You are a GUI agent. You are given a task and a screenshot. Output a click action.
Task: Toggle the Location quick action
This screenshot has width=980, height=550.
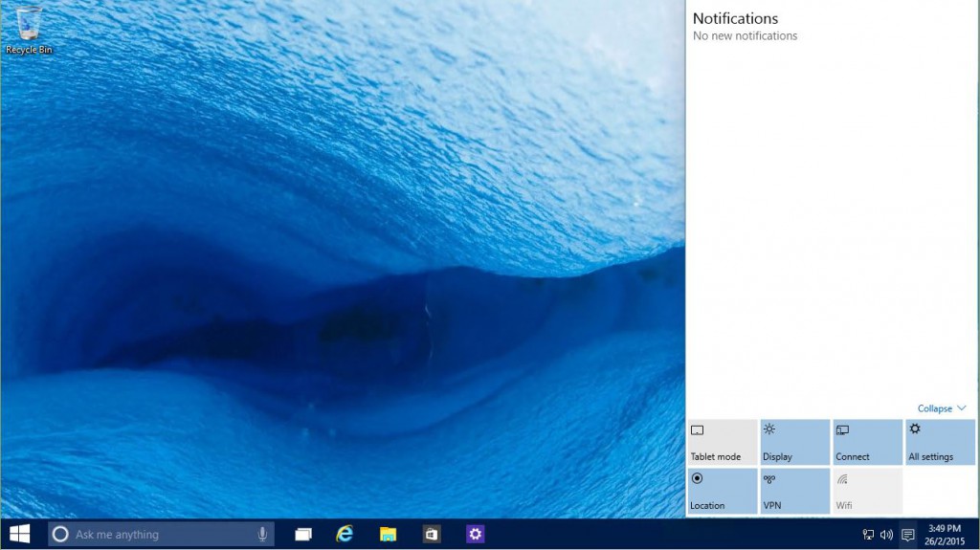coord(723,492)
